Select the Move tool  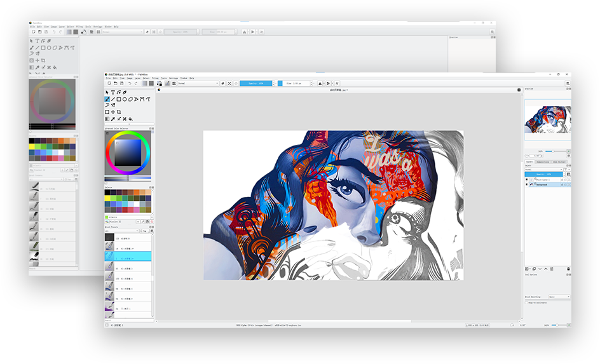click(112, 112)
